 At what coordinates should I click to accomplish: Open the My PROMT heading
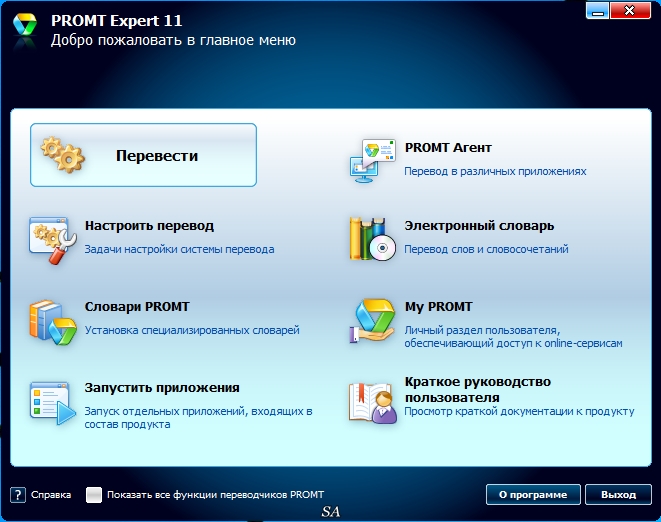click(438, 307)
